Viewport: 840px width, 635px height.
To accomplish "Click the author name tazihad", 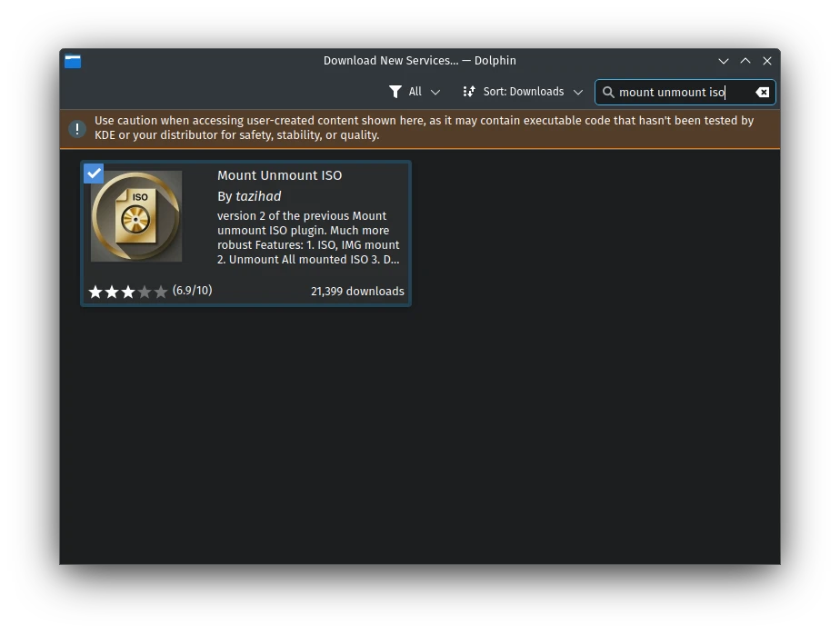I will point(258,196).
